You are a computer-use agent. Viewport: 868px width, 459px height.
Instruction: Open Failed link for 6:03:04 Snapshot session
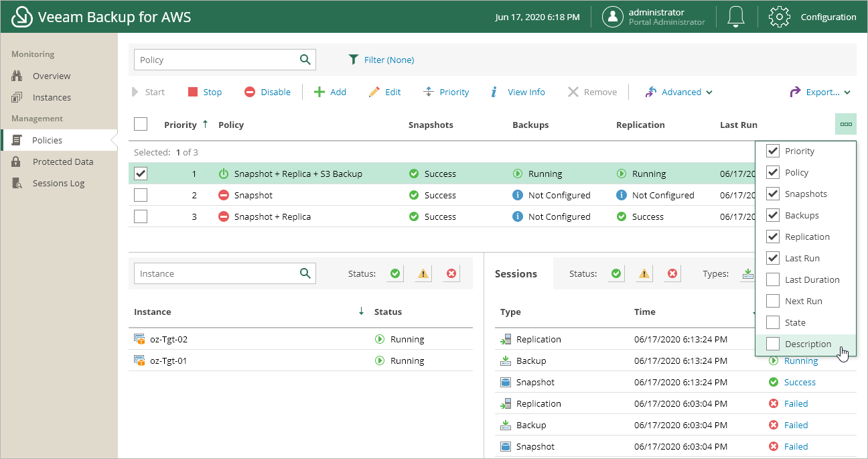pyautogui.click(x=796, y=446)
